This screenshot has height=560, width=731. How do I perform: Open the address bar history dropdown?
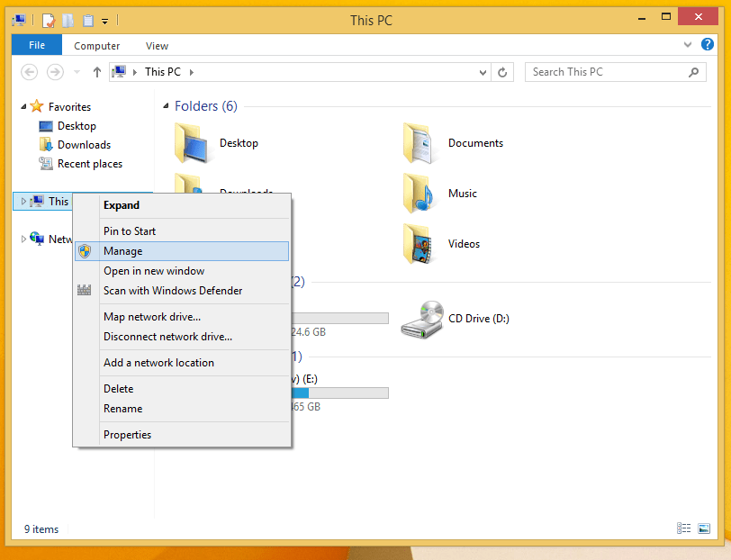pyautogui.click(x=483, y=72)
